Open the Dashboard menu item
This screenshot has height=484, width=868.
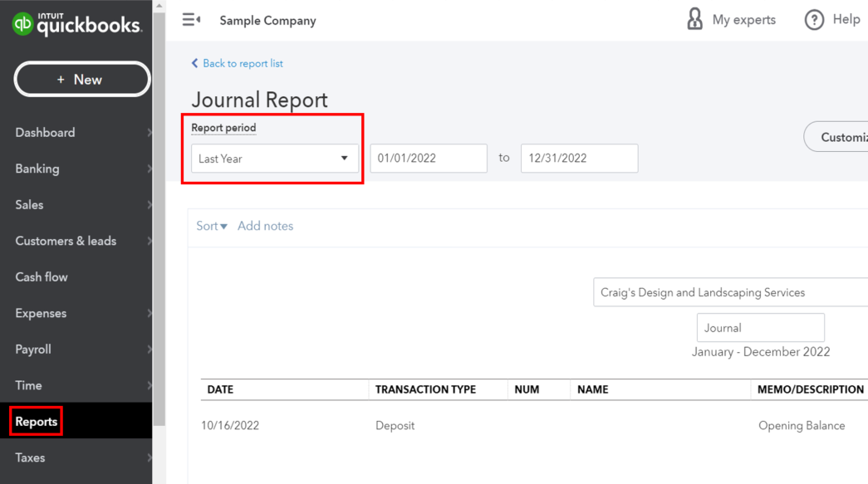(46, 133)
